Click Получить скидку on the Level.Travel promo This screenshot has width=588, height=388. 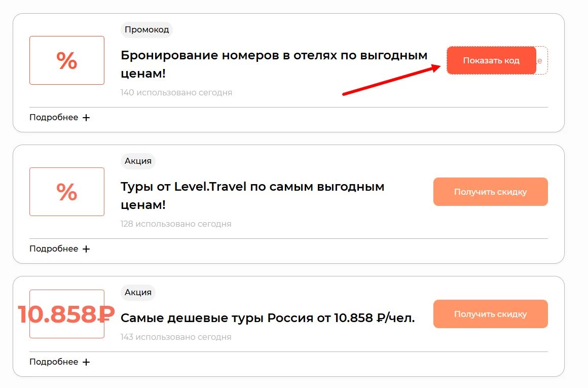(x=490, y=191)
